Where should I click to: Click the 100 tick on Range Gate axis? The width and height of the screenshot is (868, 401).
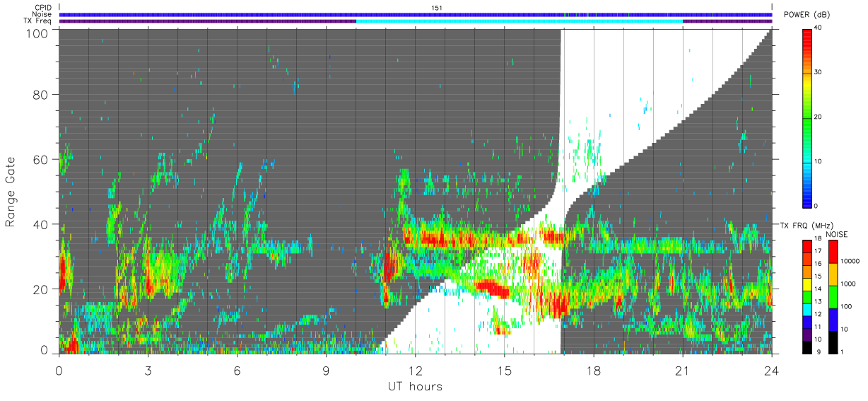coord(39,33)
